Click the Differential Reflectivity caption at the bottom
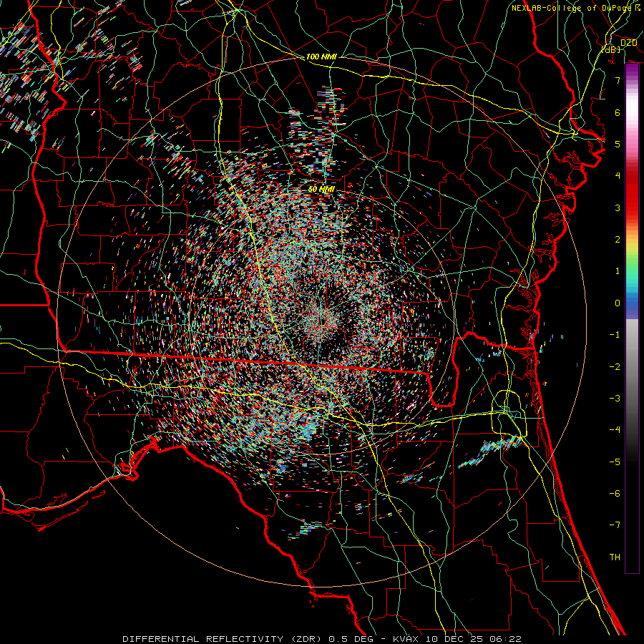Image resolution: width=644 pixels, height=644 pixels. pyautogui.click(x=321, y=639)
